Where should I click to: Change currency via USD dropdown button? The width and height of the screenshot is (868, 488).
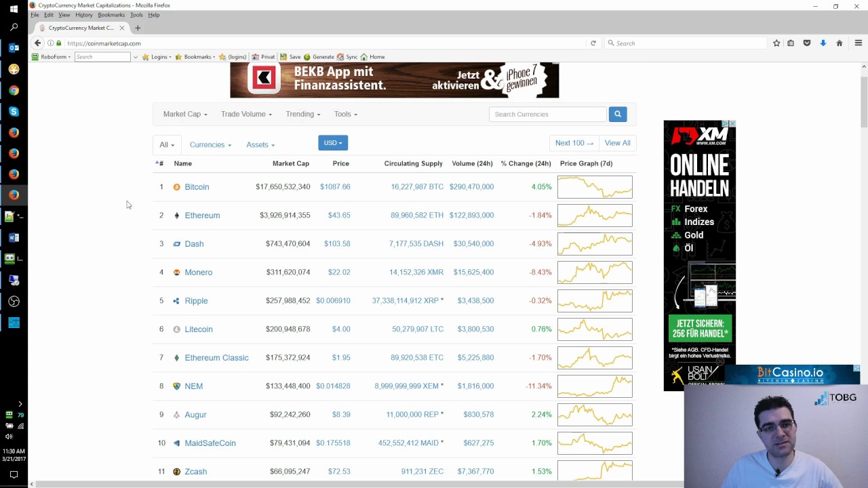tap(333, 143)
